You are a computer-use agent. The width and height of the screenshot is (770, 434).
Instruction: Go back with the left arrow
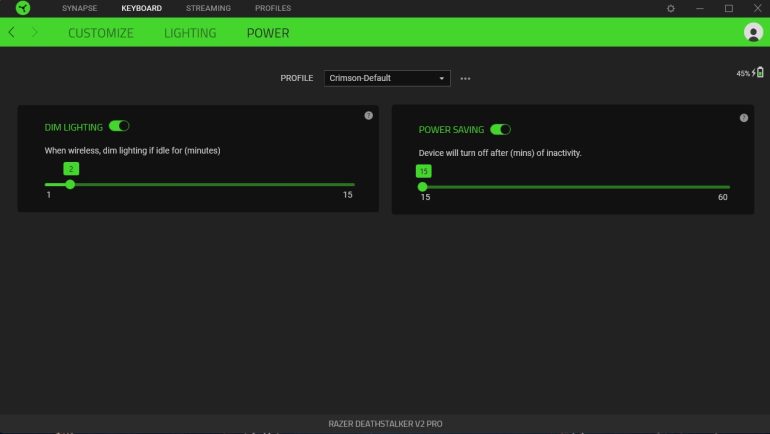click(x=12, y=33)
